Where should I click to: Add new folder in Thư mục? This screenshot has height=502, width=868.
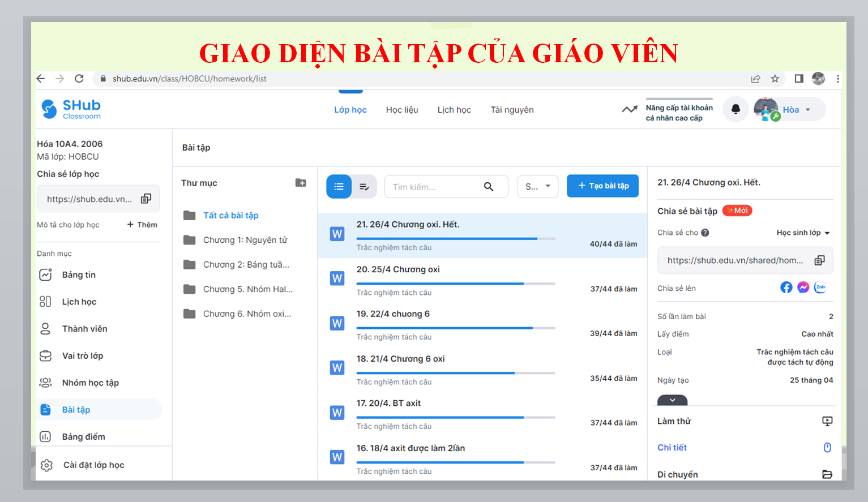click(x=301, y=183)
